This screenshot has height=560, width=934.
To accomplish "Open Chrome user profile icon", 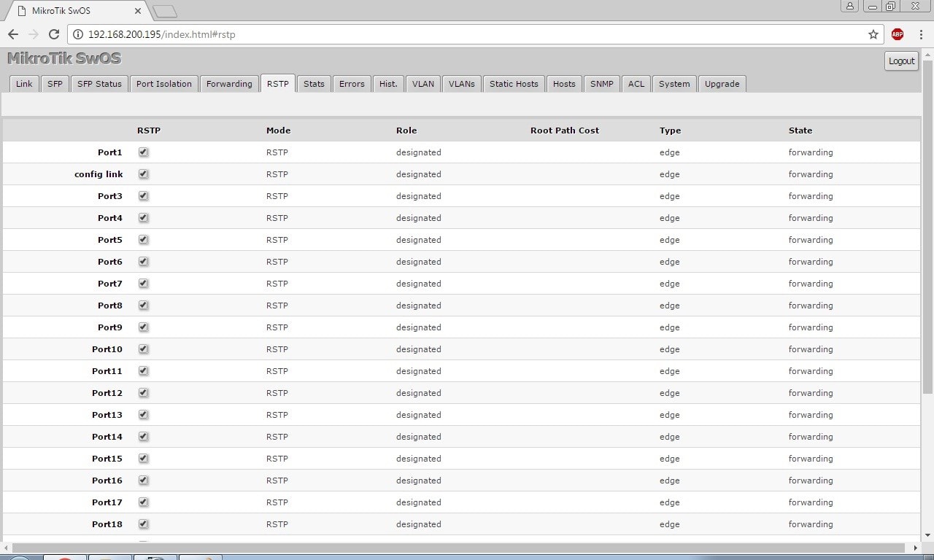I will 849,7.
